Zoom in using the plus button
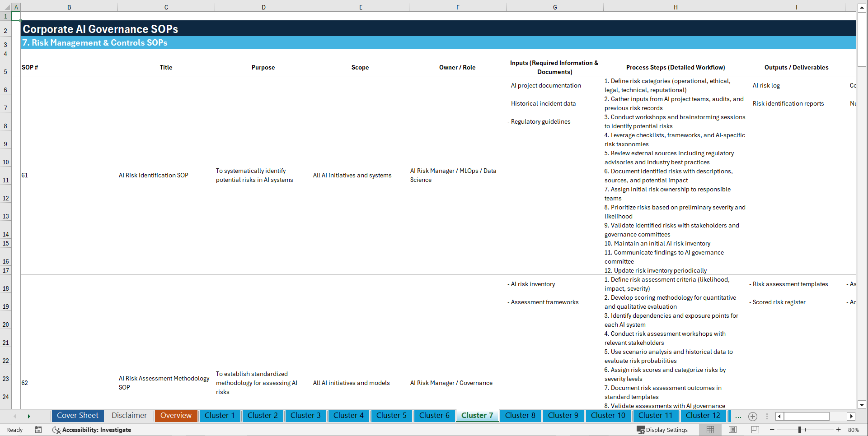The image size is (868, 436). [839, 430]
